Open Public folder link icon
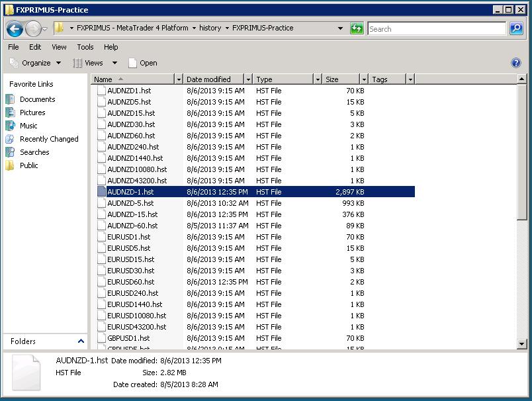 pyautogui.click(x=10, y=165)
